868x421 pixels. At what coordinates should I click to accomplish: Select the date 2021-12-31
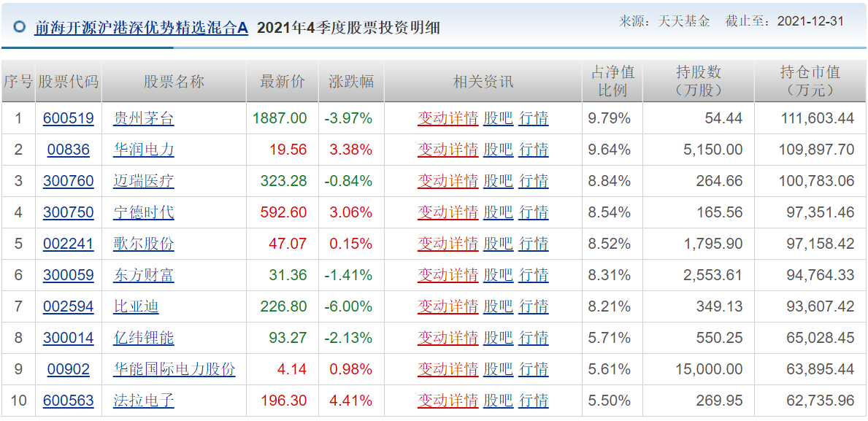(x=810, y=21)
